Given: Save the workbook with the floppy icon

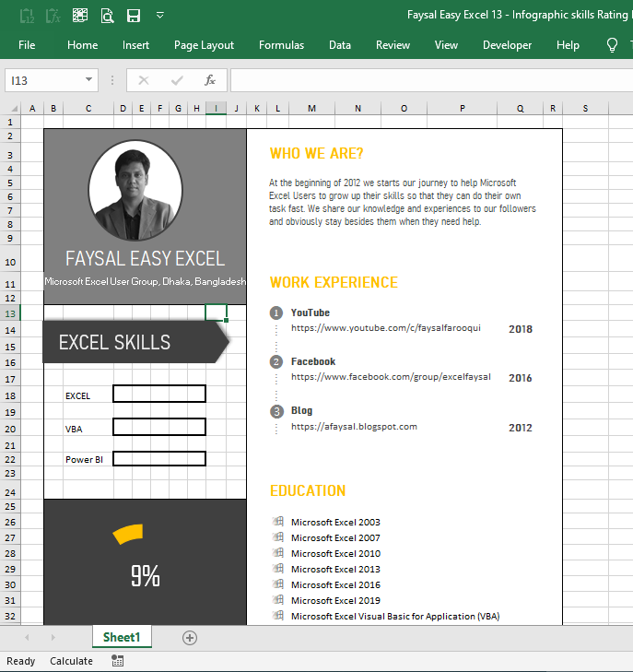Looking at the screenshot, I should [134, 16].
